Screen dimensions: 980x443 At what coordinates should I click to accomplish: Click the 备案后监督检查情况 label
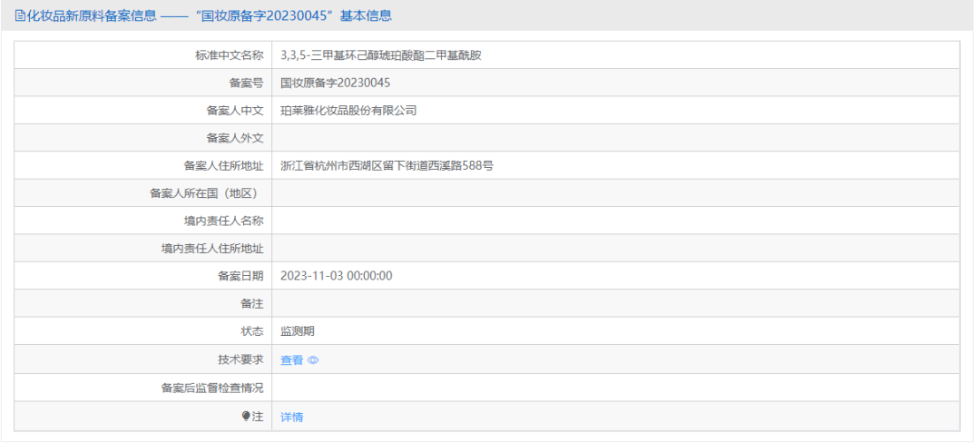click(x=212, y=388)
